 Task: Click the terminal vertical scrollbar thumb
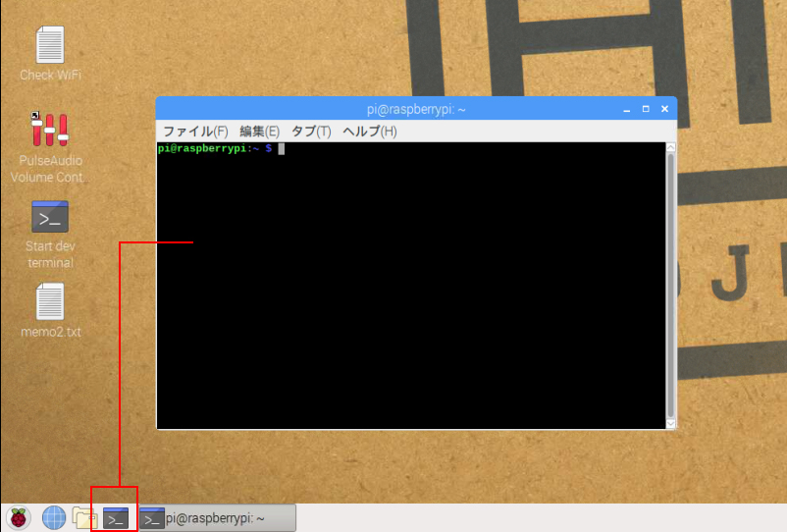(x=670, y=286)
